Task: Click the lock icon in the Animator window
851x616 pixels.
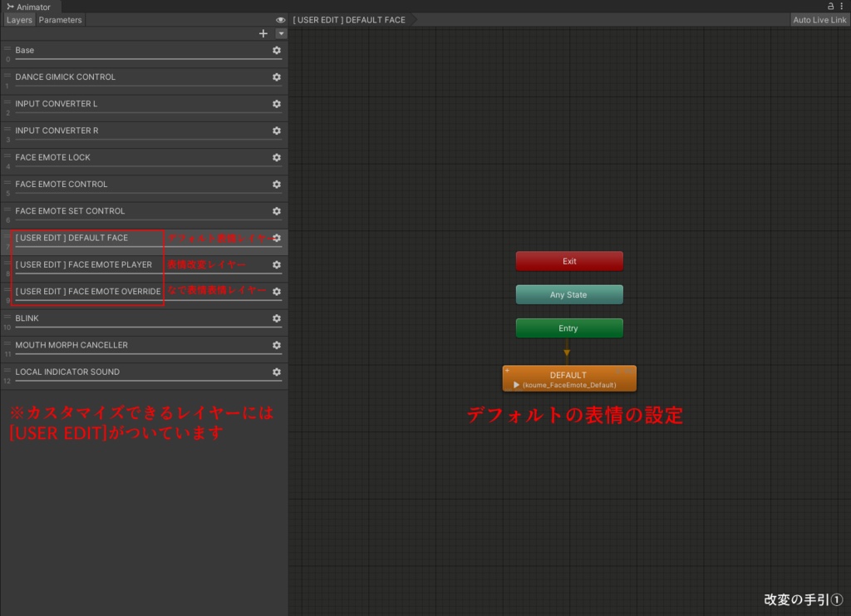Action: (833, 6)
